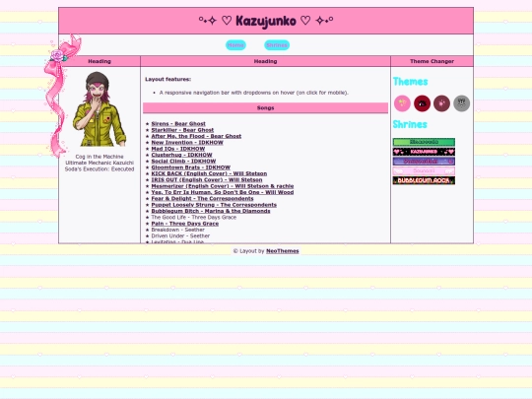This screenshot has height=399, width=532.
Task: Open IRIS OUT (English Cover) link
Action: click(207, 180)
